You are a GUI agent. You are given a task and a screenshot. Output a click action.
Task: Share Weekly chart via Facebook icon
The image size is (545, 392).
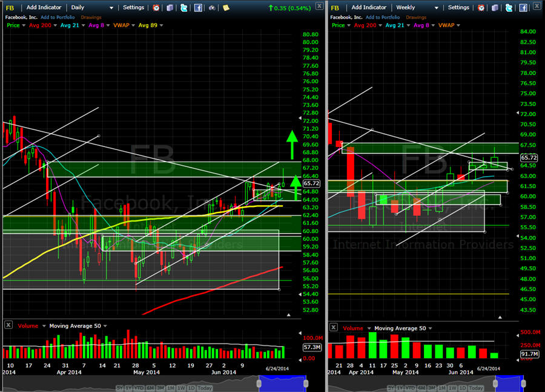tap(523, 8)
